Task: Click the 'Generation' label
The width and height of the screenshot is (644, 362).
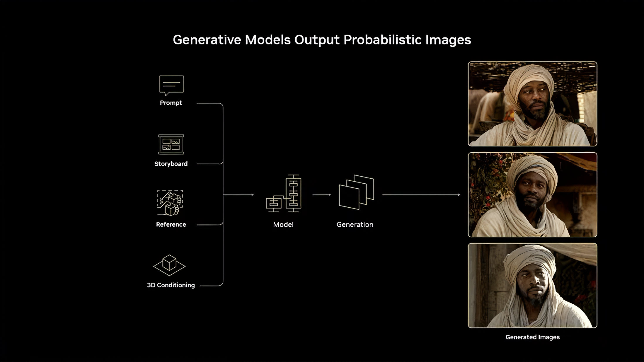Action: point(355,225)
